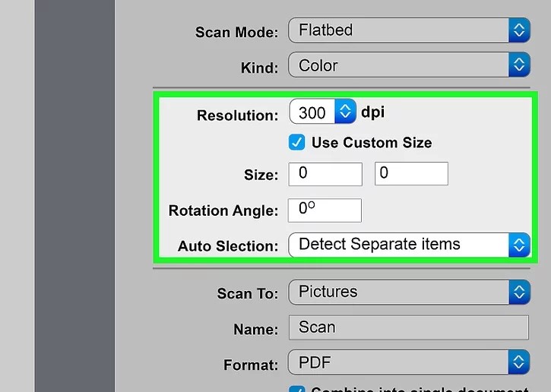Click the second Size input field

[x=411, y=174]
